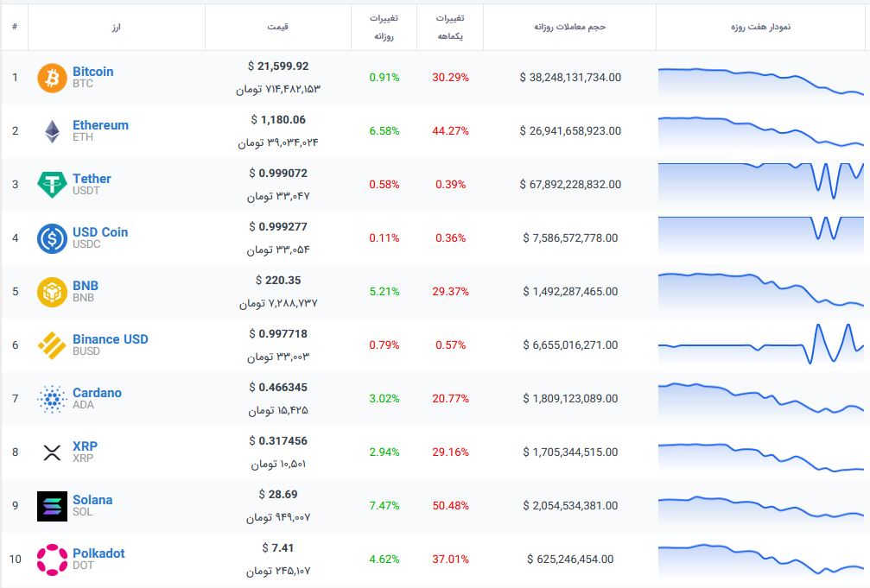View XRP seven-day sparkline chart
This screenshot has height=588, width=870.
760,458
